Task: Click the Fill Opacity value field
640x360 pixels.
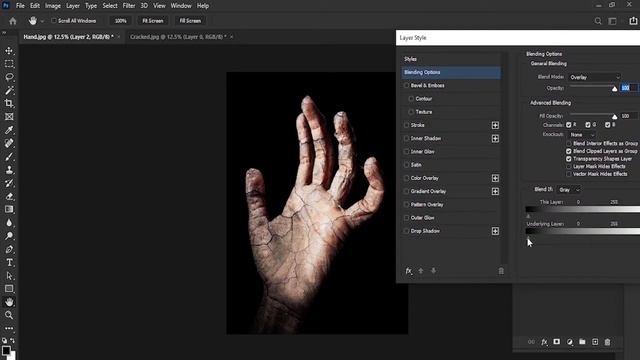Action: tap(629, 116)
